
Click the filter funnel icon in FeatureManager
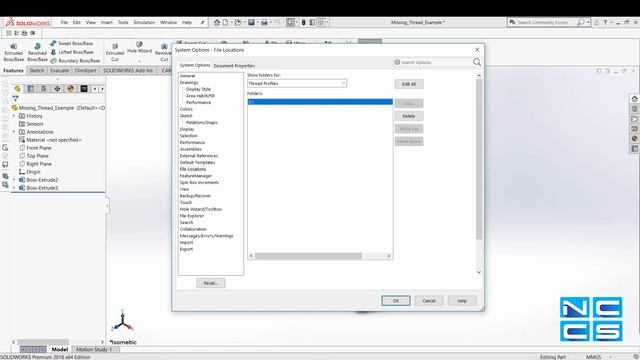click(16, 99)
